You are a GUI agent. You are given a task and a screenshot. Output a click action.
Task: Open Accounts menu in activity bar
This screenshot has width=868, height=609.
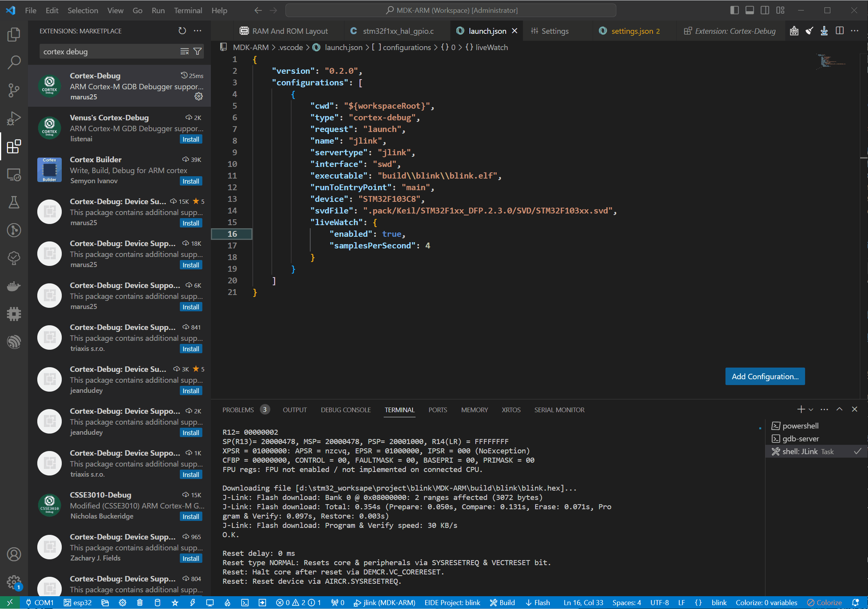tap(14, 554)
